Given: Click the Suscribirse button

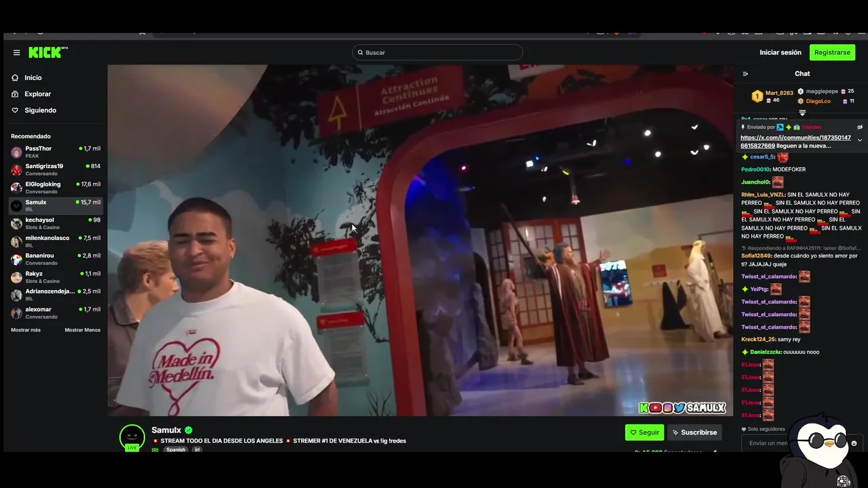Looking at the screenshot, I should click(x=694, y=432).
